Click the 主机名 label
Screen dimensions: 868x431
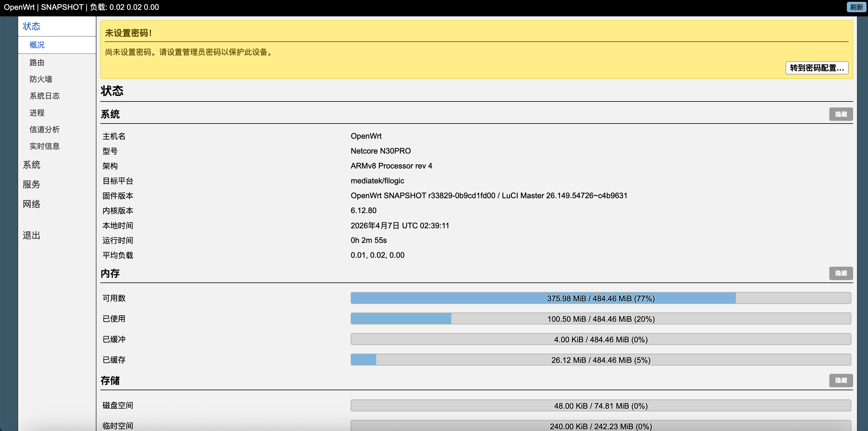tap(114, 136)
